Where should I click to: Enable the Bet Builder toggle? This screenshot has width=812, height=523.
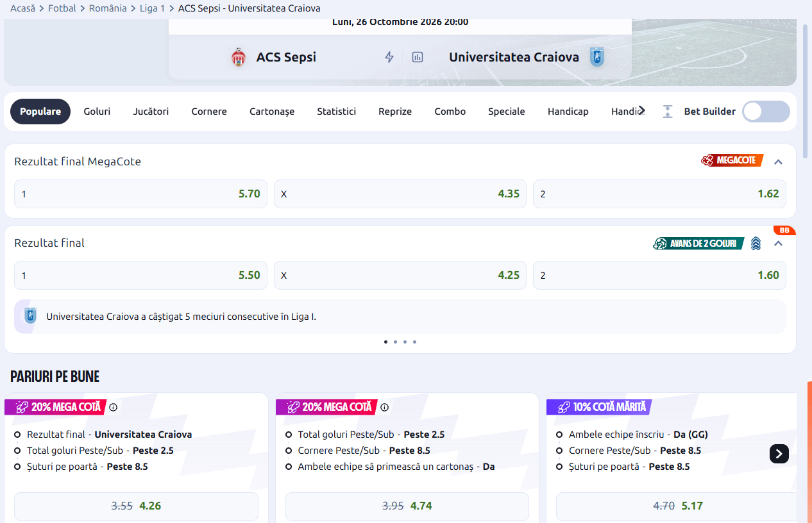pyautogui.click(x=766, y=112)
